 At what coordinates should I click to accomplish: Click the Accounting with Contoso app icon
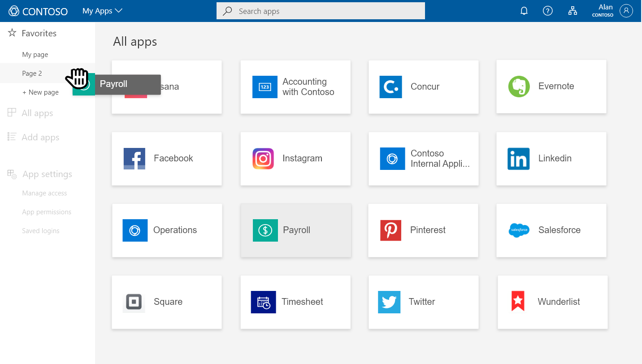(x=265, y=87)
